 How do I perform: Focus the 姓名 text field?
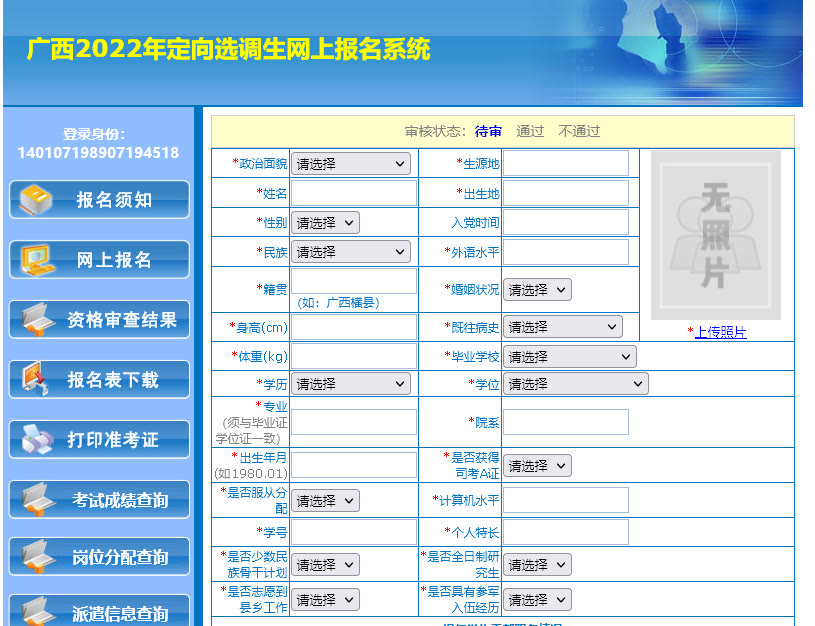click(354, 193)
